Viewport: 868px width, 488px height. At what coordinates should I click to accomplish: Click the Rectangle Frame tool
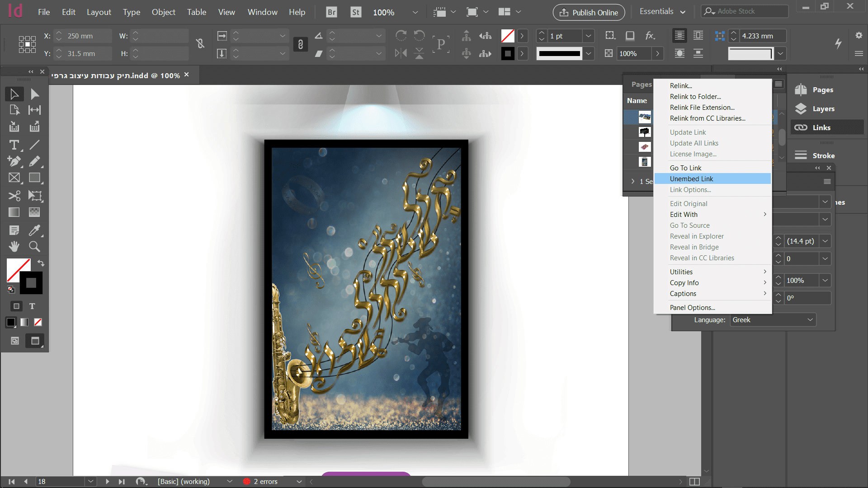14,178
